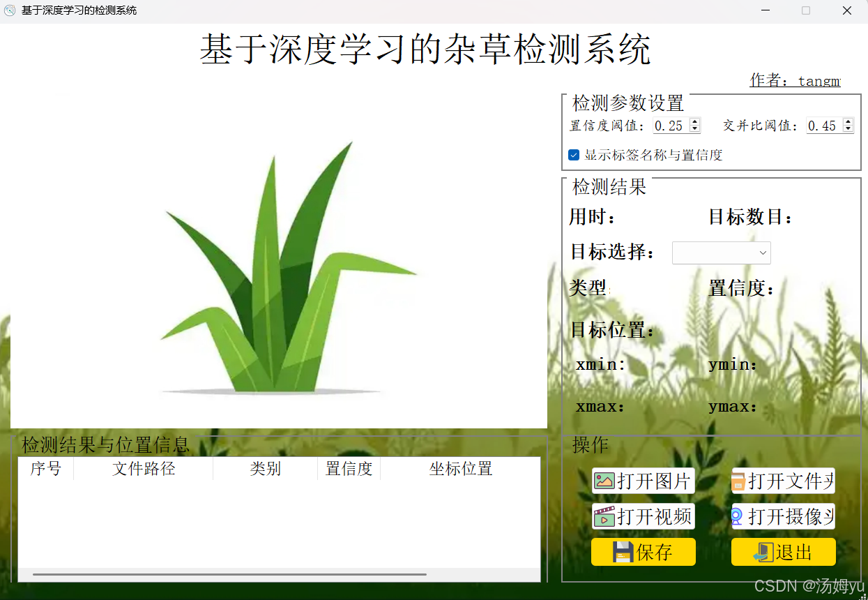Click the 文件路径 column header

(144, 469)
